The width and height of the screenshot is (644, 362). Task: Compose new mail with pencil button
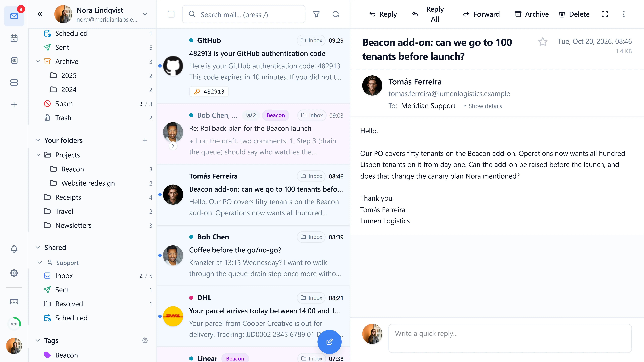(329, 342)
